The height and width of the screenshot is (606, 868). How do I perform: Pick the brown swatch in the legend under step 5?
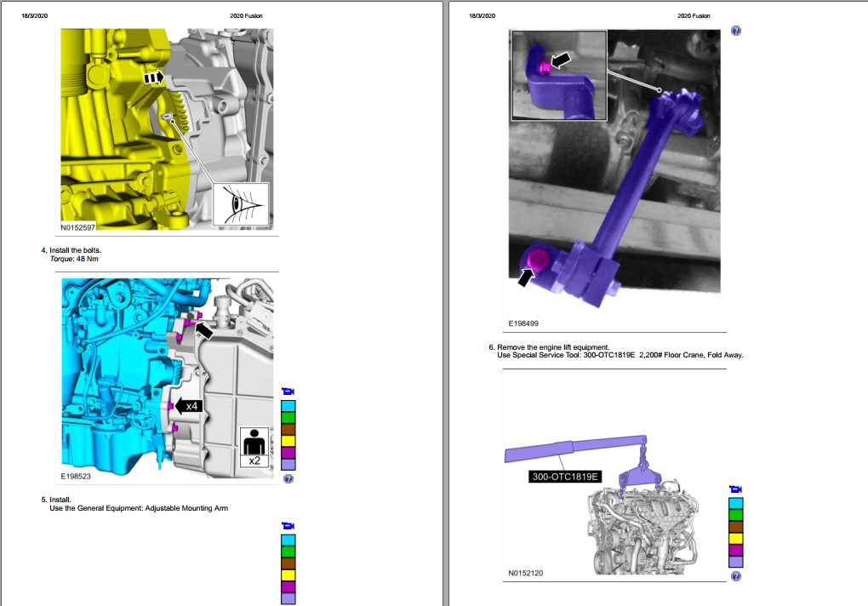click(288, 563)
